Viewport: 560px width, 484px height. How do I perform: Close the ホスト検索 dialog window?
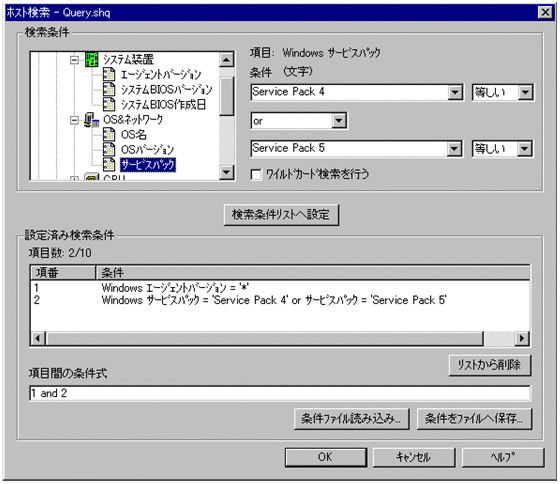click(546, 13)
